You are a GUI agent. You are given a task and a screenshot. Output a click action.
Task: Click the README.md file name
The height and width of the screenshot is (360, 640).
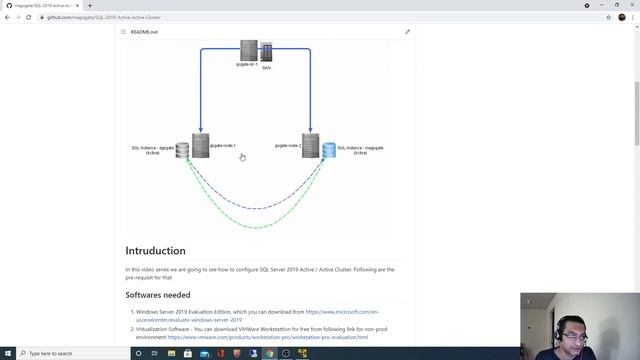(144, 32)
